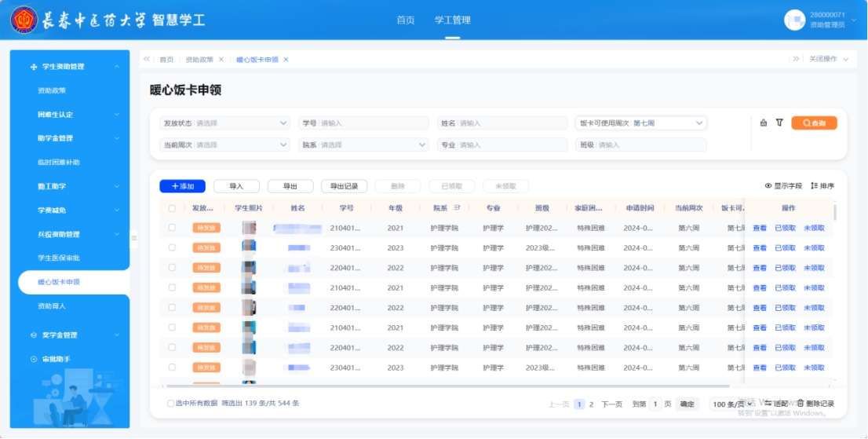Check the second row 2023 checkbox

(172, 247)
